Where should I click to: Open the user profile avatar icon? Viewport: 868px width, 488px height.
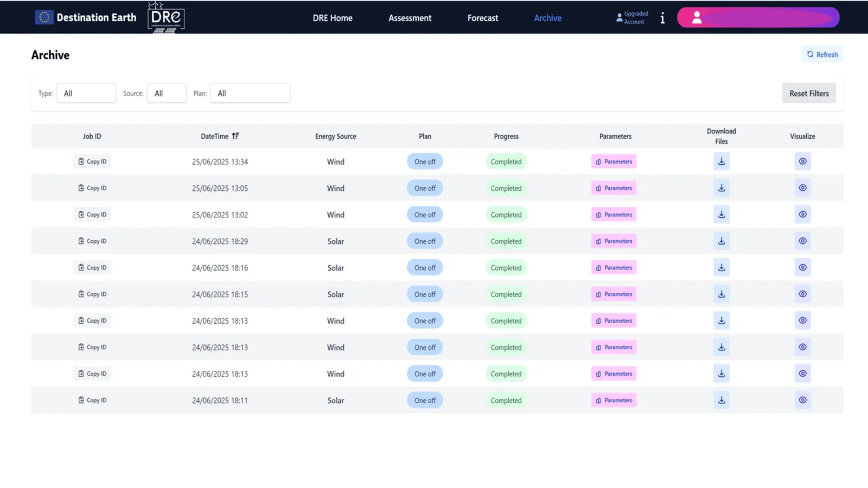coord(697,18)
